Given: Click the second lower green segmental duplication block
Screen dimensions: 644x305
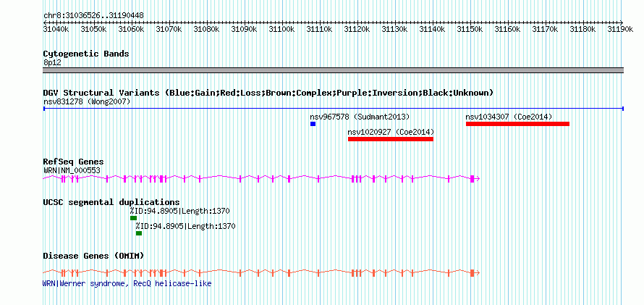Looking at the screenshot, I should tap(139, 233).
